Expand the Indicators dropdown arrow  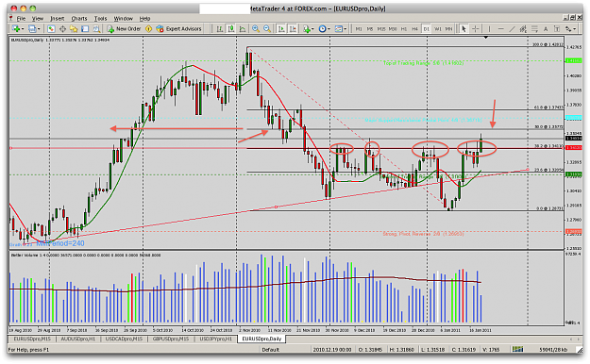(x=312, y=29)
